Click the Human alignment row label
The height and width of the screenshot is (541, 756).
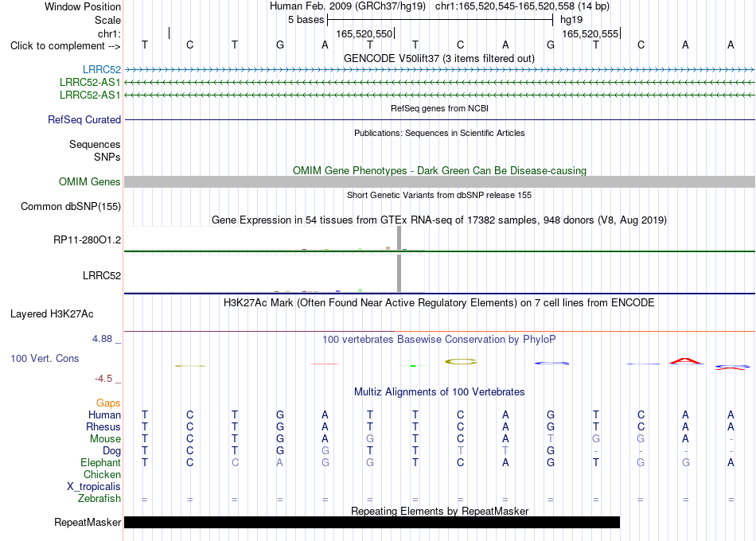coord(104,415)
